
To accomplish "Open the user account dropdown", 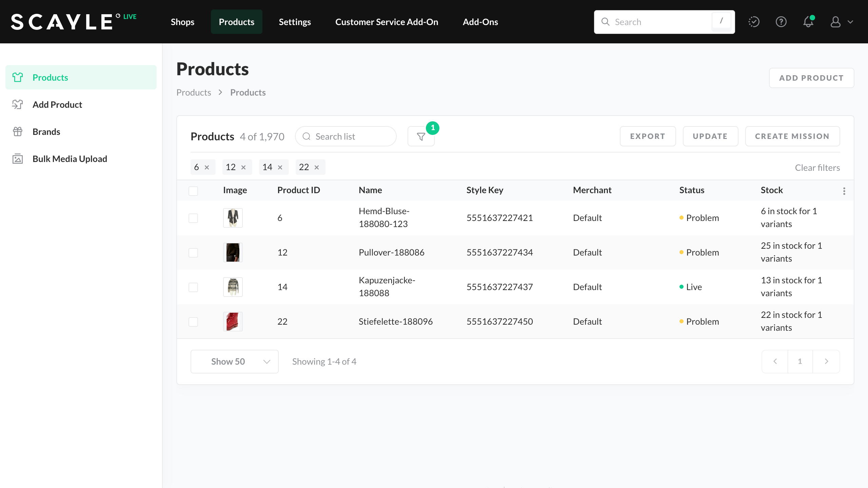I will coord(841,22).
